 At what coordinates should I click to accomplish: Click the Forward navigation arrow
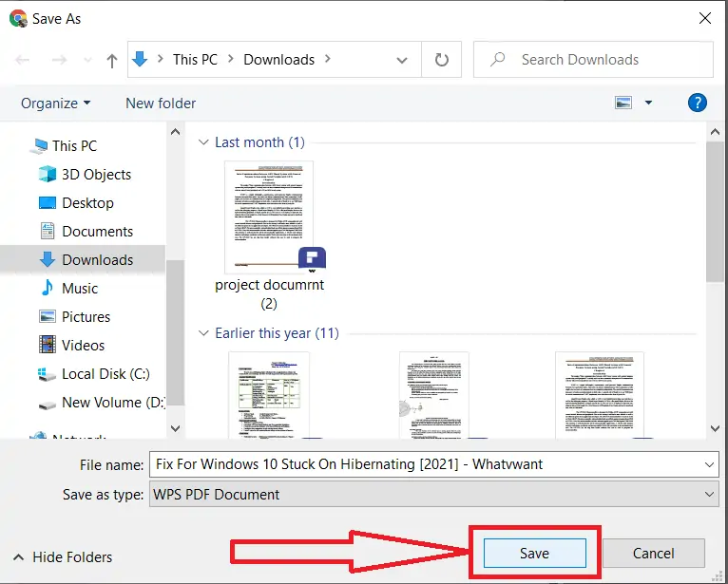click(x=59, y=60)
